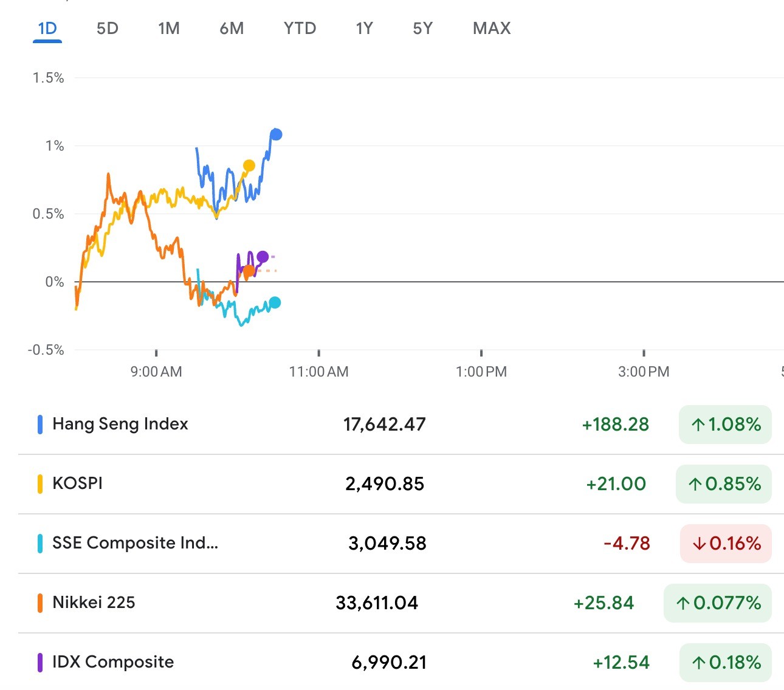Open the Hang Seng Index row

401,424
